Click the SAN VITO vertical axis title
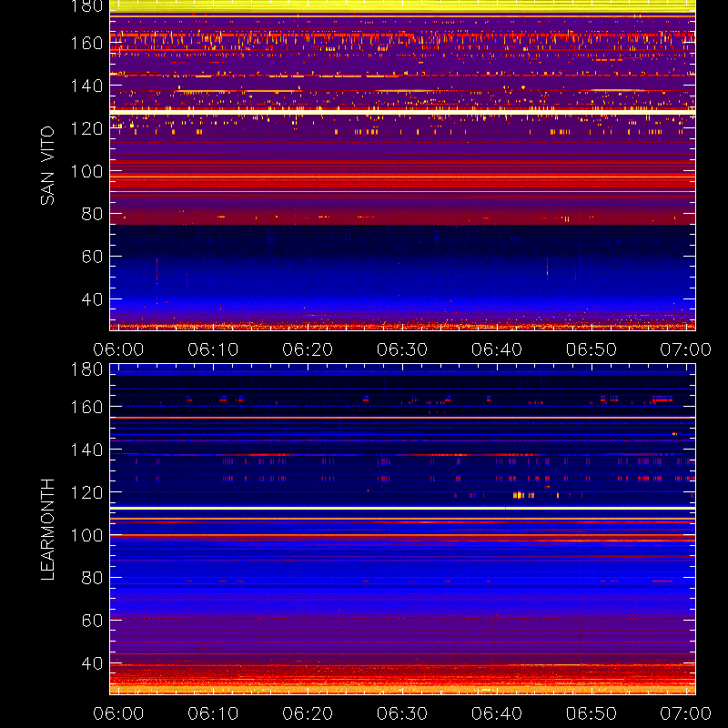Screen dimensions: 728x728 pyautogui.click(x=47, y=166)
